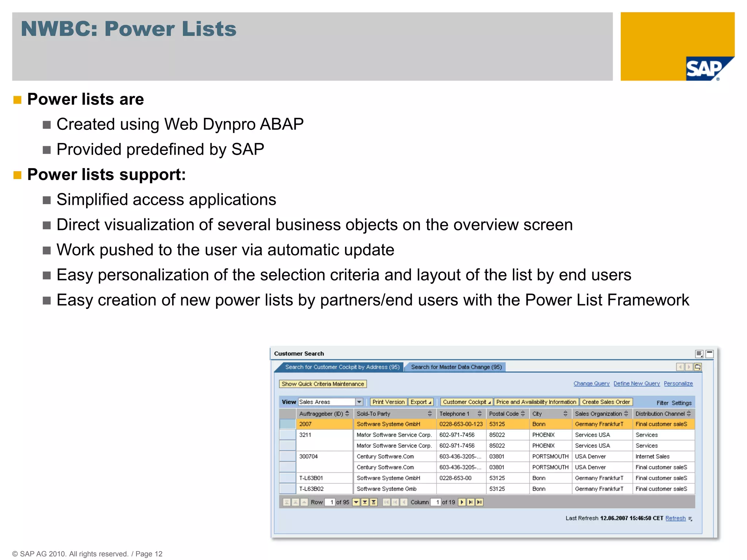The image size is (747, 560).
Task: Select the row for T-L63B01
Action: [x=287, y=478]
